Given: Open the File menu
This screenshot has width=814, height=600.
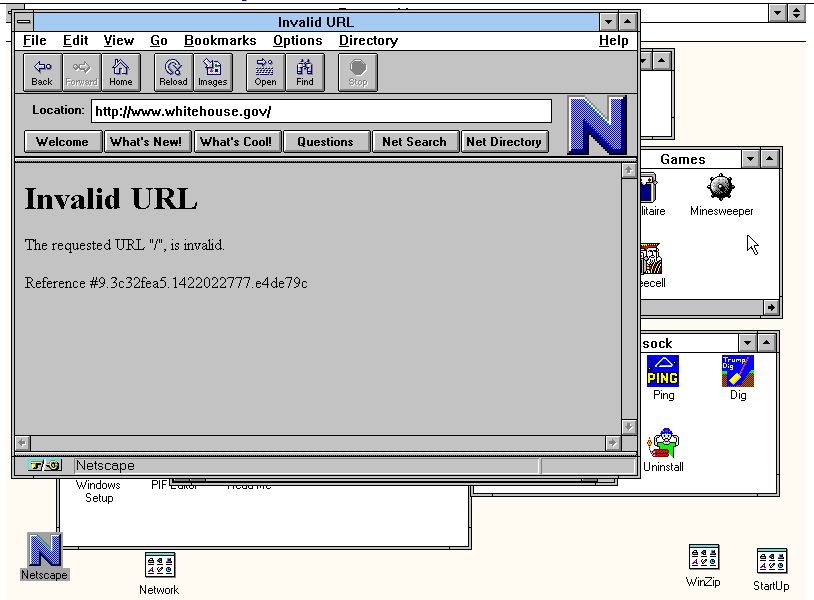Looking at the screenshot, I should pos(35,40).
